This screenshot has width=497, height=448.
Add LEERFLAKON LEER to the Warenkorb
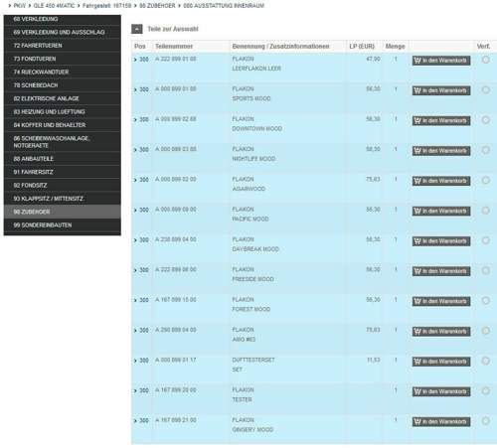[x=441, y=61]
